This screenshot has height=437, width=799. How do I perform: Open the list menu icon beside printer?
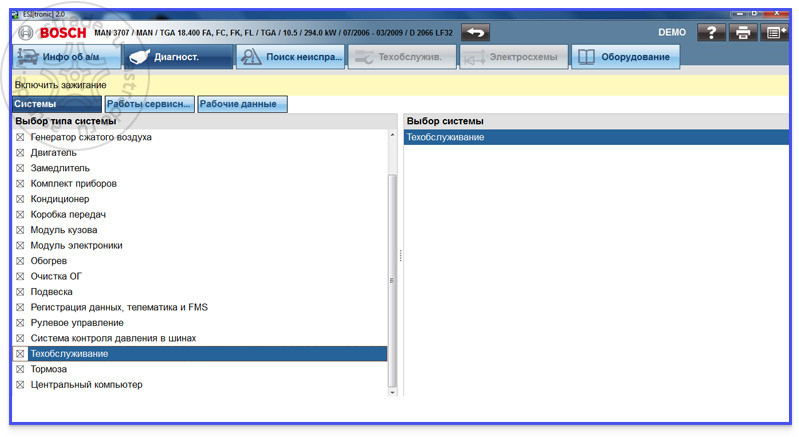(775, 33)
